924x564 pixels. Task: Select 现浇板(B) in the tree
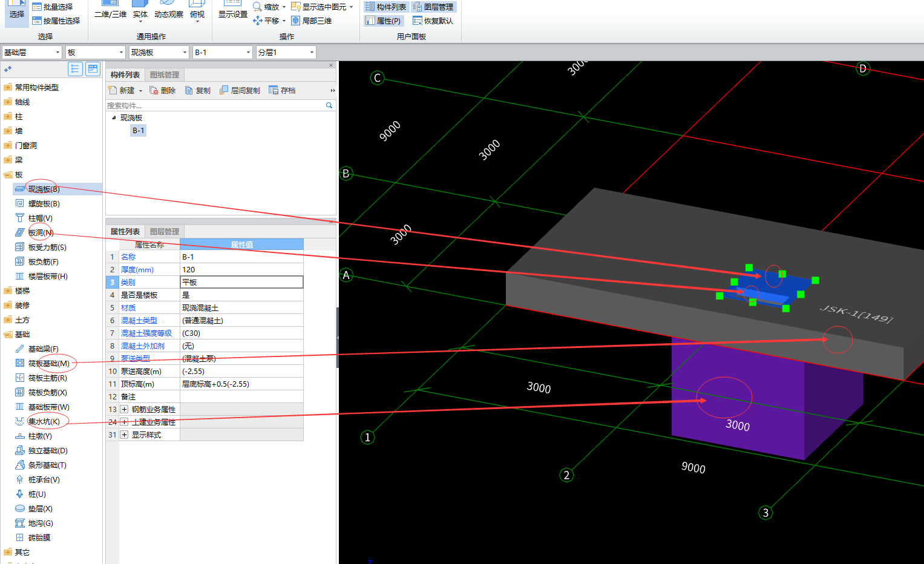coord(44,189)
